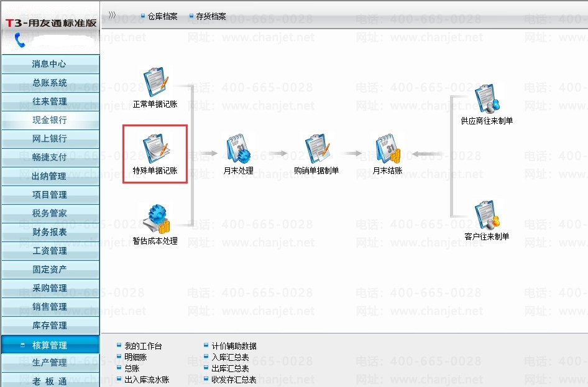Open 财务报表 module
The width and height of the screenshot is (588, 387).
[x=50, y=232]
